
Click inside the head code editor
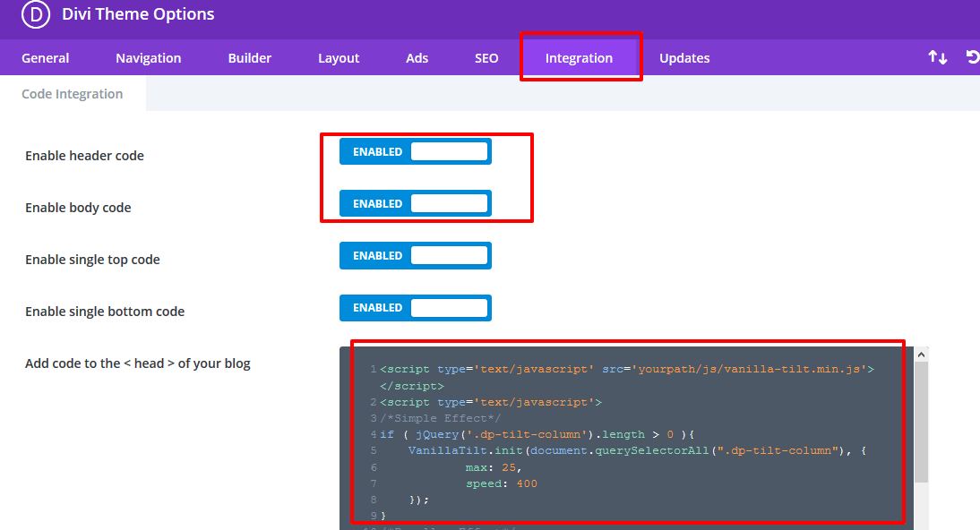(627, 439)
